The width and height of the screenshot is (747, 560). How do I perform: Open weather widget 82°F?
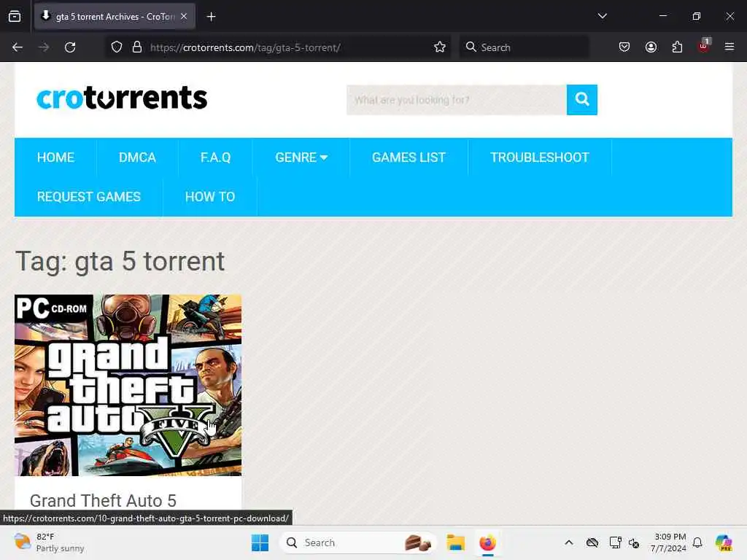coord(49,542)
